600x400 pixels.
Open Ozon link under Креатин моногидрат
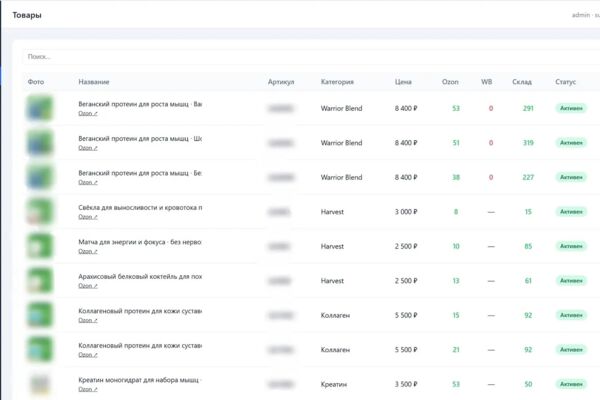pyautogui.click(x=88, y=389)
